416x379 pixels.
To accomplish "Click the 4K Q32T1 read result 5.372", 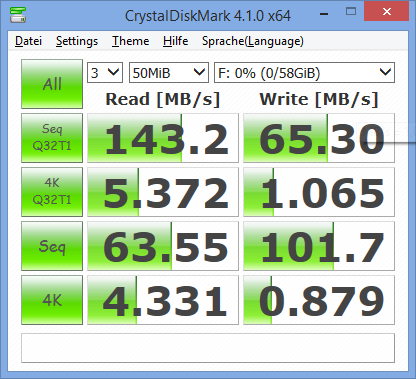I will [163, 192].
